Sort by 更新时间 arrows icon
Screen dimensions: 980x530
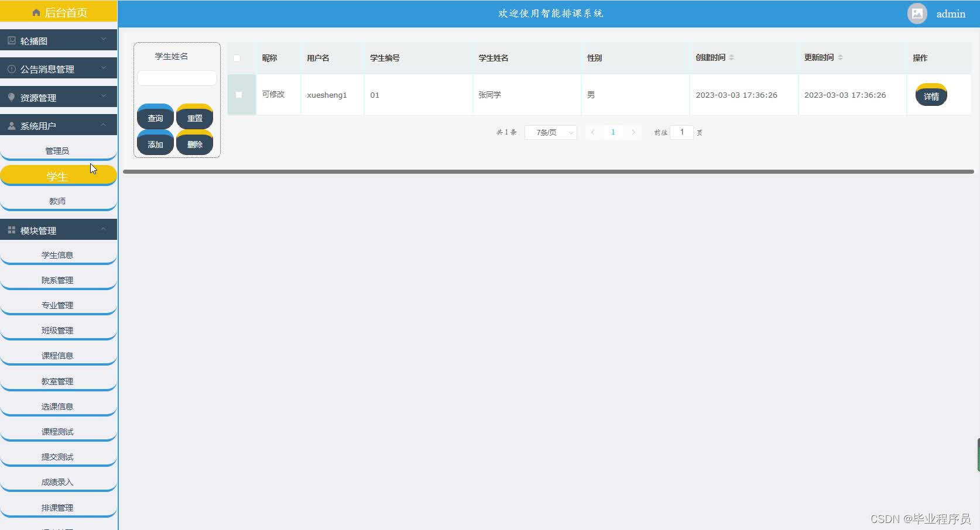(840, 57)
